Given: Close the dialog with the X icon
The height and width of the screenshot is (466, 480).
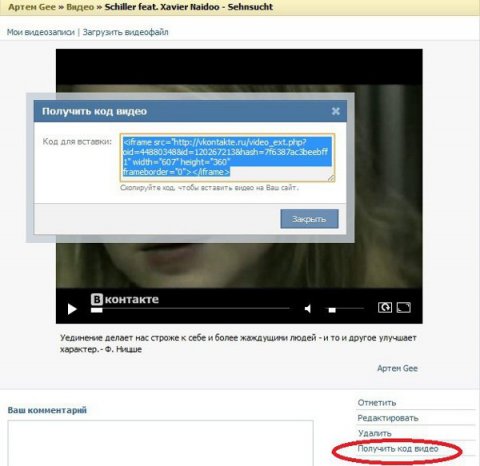Looking at the screenshot, I should coord(336,111).
